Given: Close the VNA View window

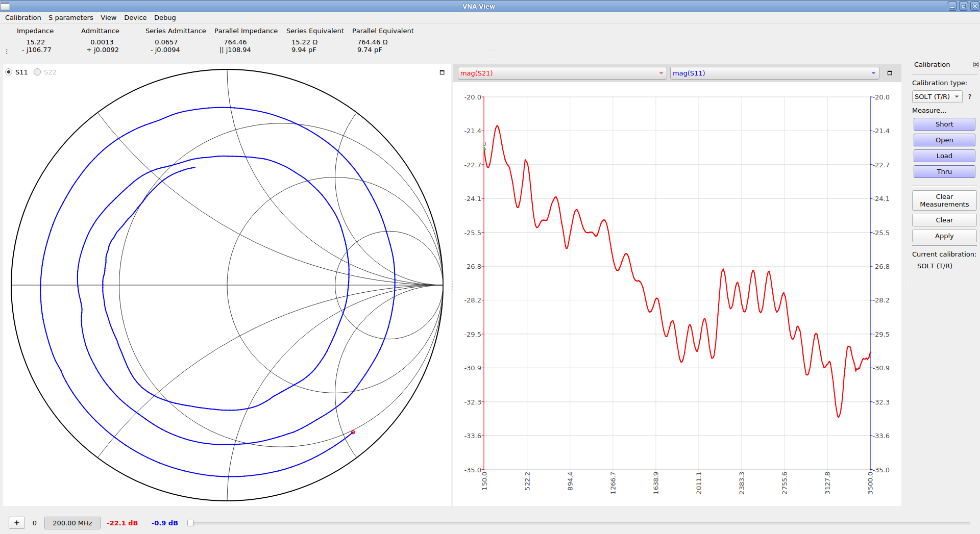Looking at the screenshot, I should click(974, 6).
